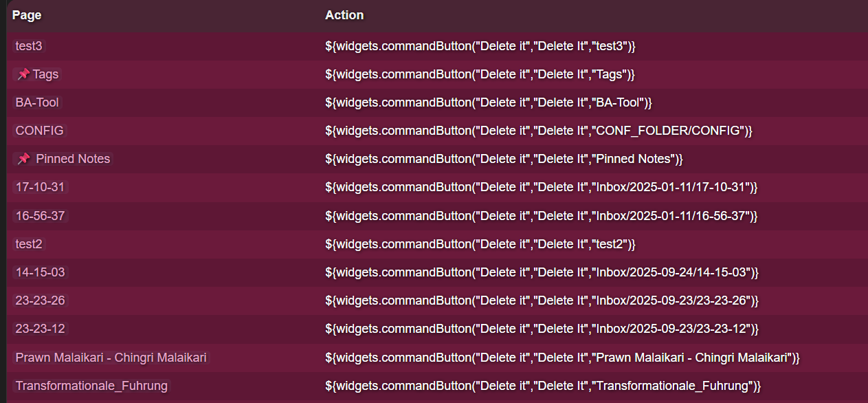Open the test2 page link
This screenshot has height=403, width=868.
pyautogui.click(x=30, y=244)
